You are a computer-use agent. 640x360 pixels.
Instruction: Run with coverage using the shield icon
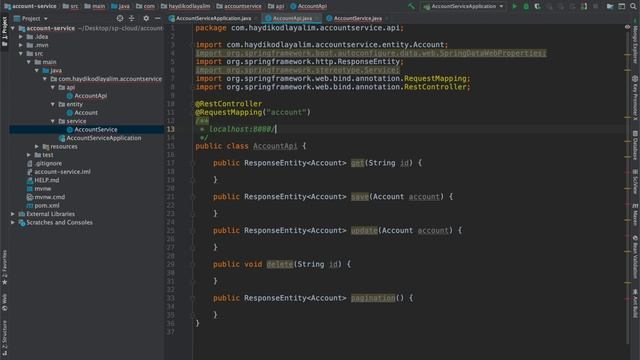(x=538, y=6)
